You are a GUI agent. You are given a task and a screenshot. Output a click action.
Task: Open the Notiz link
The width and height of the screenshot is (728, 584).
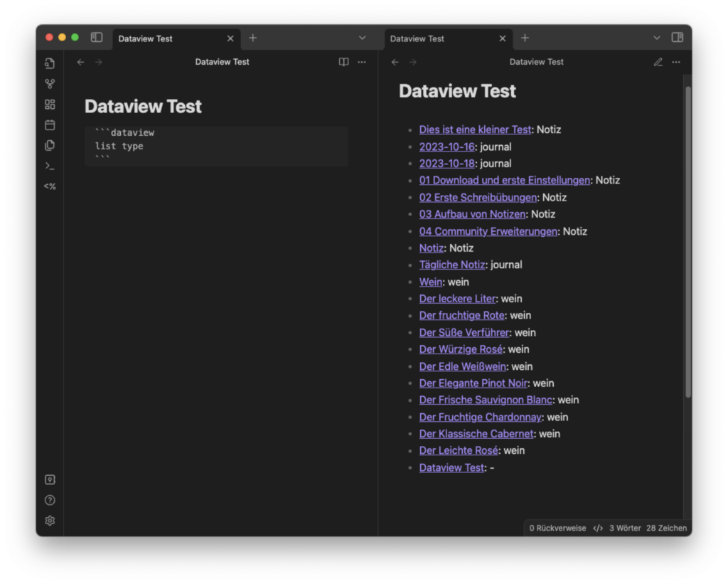point(432,248)
